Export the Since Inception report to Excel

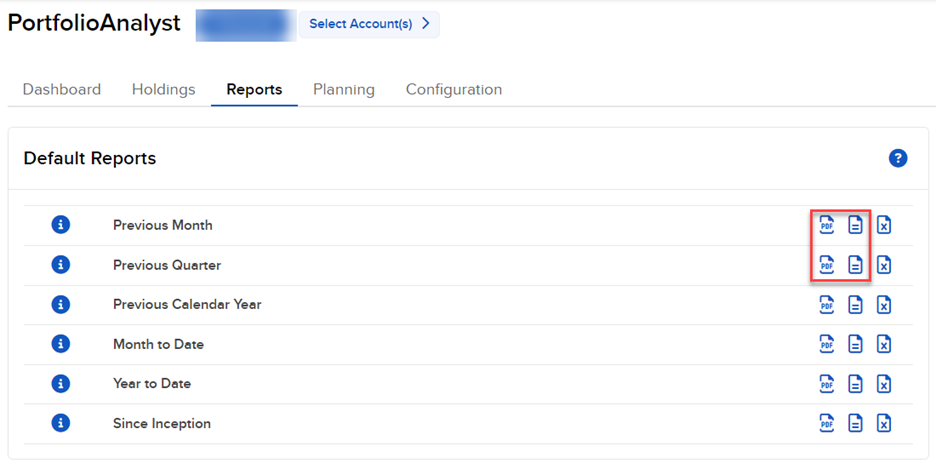[884, 423]
